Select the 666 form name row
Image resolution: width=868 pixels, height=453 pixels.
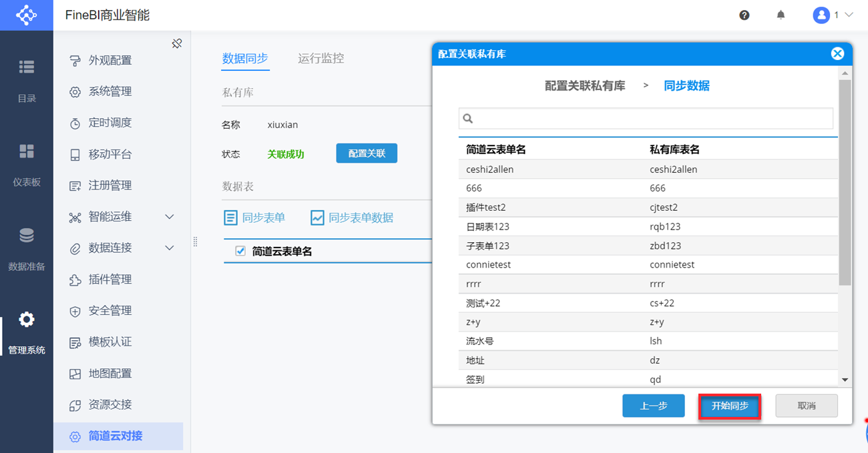648,188
